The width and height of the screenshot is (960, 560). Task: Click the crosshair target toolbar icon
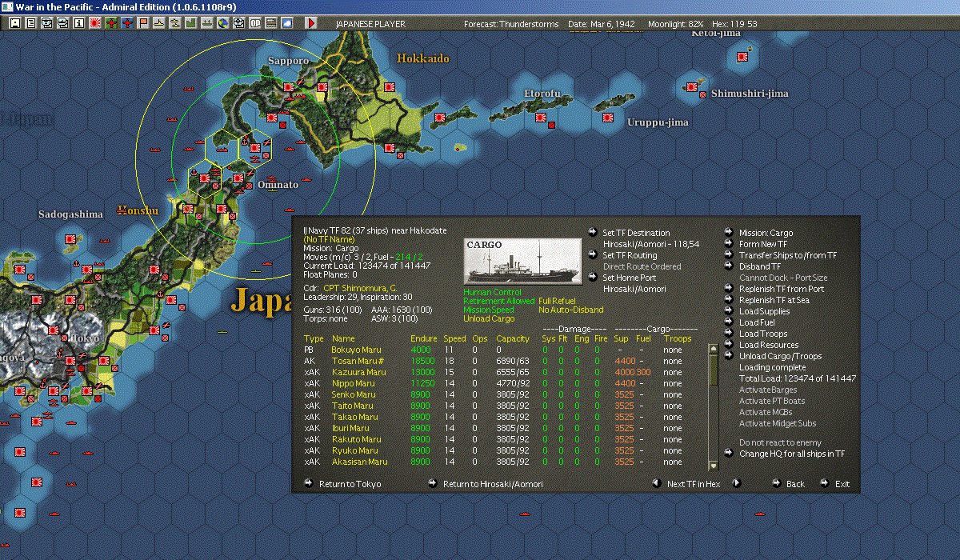238,23
